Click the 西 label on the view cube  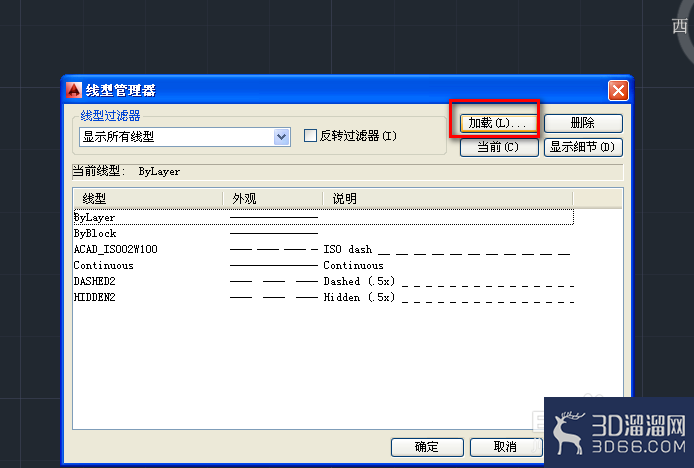pyautogui.click(x=680, y=26)
